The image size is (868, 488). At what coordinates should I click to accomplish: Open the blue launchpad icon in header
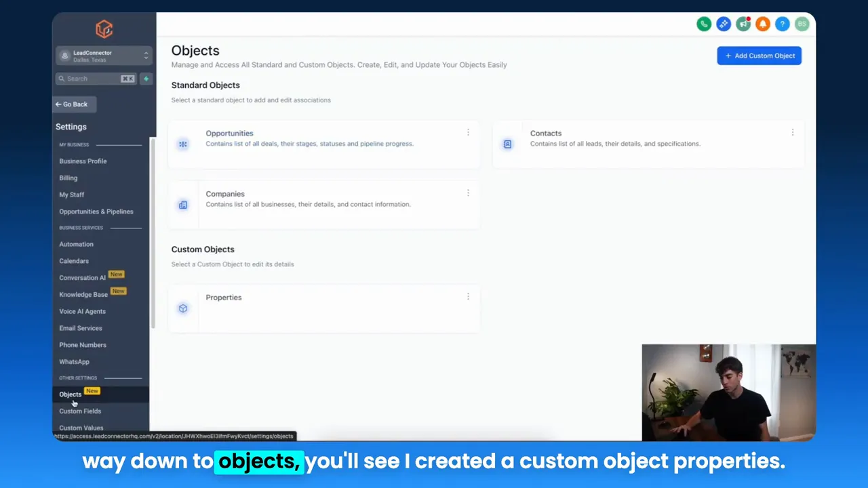(x=724, y=24)
